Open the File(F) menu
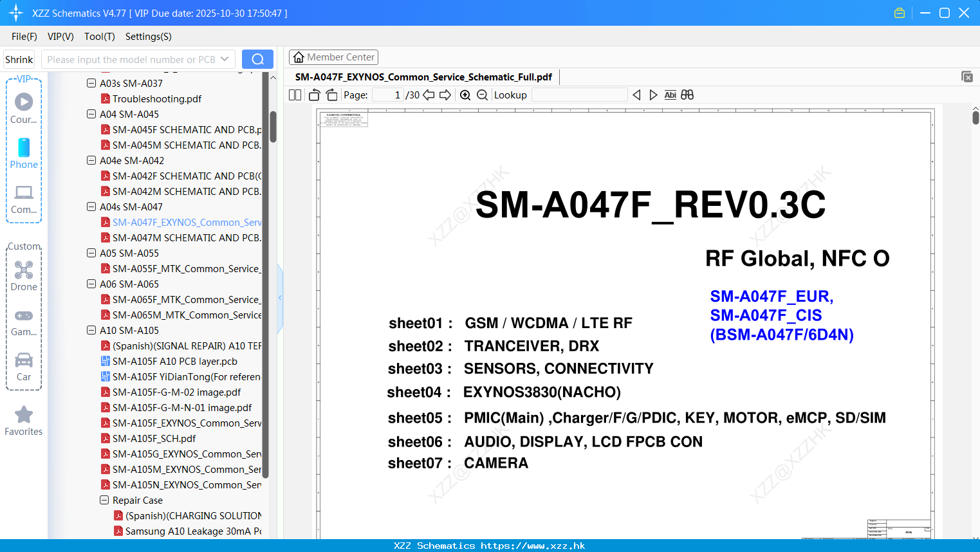 tap(24, 37)
